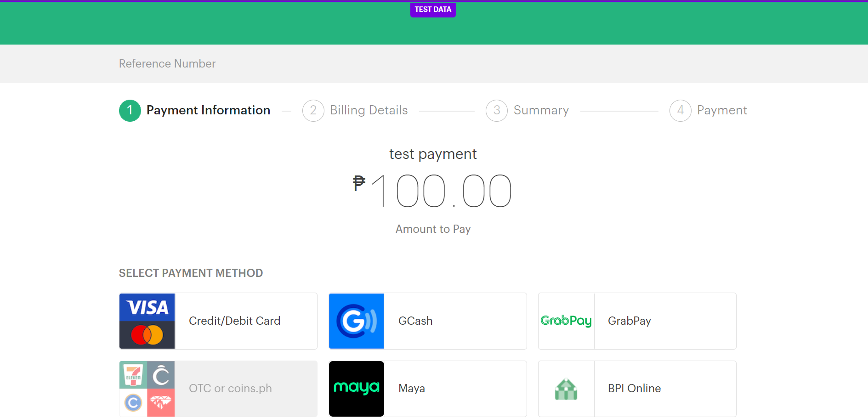Select the step 3 Summary circle

tap(496, 110)
